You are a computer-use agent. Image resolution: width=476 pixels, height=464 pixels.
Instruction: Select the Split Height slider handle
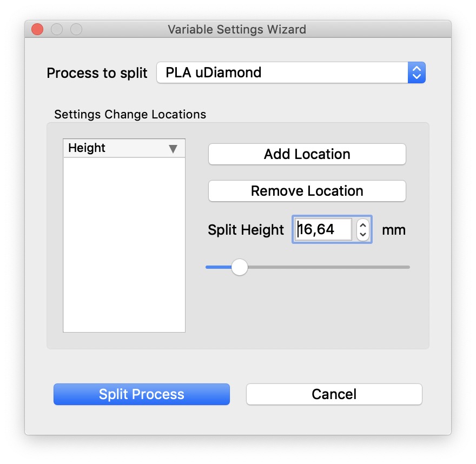(240, 267)
